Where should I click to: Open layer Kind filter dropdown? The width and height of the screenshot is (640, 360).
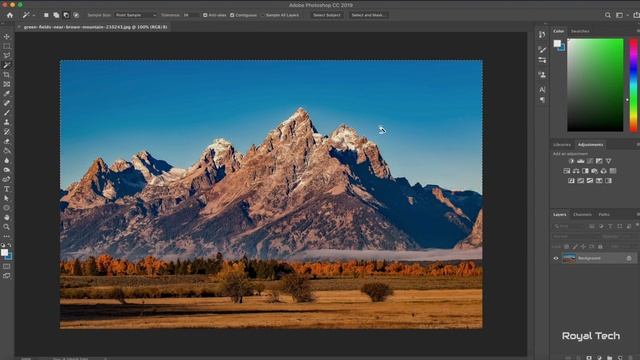pos(569,226)
